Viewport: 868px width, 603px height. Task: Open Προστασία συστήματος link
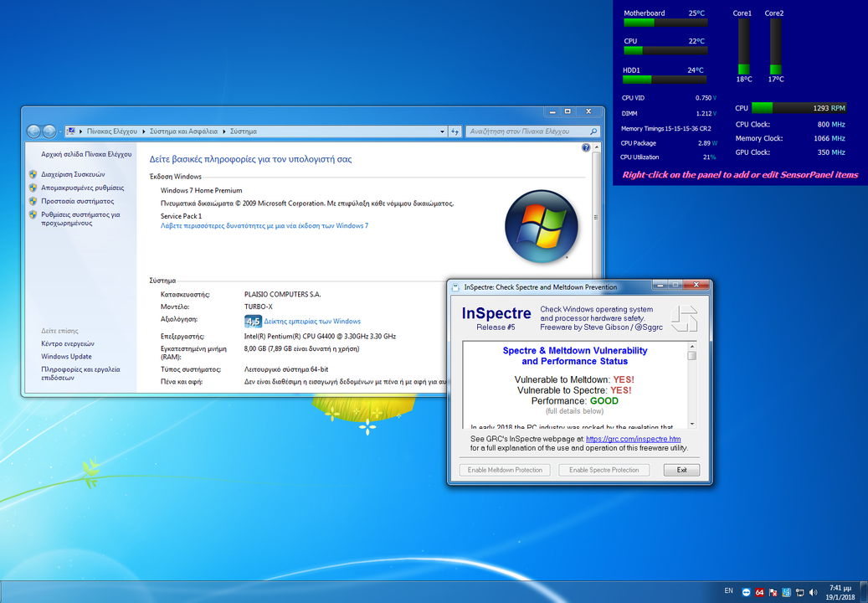click(x=78, y=201)
